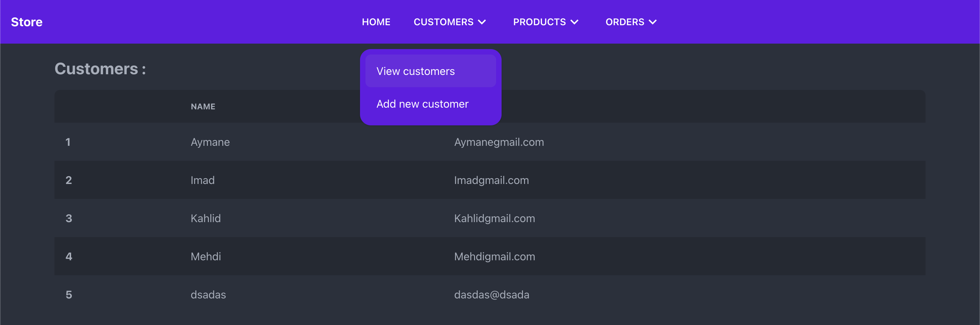Open the ORDERS navigation label
Screen dimensions: 980x325
click(x=625, y=22)
